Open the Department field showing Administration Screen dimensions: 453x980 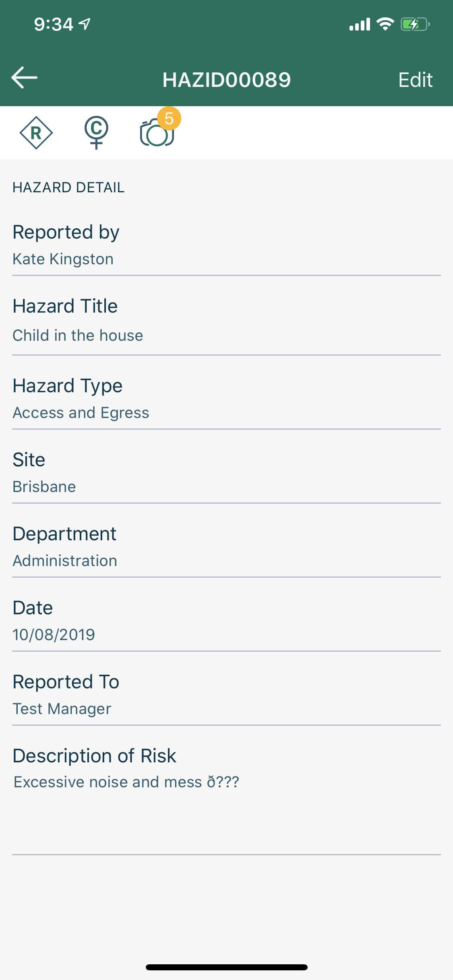pyautogui.click(x=226, y=547)
